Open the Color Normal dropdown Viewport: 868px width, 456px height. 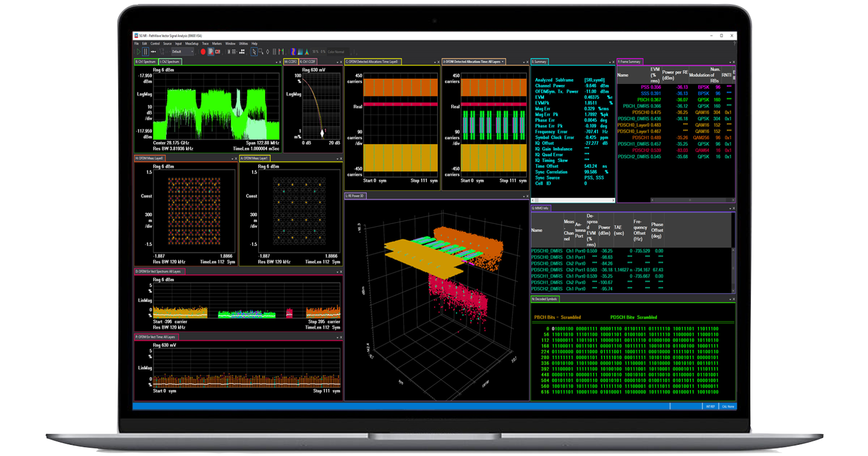tap(337, 51)
